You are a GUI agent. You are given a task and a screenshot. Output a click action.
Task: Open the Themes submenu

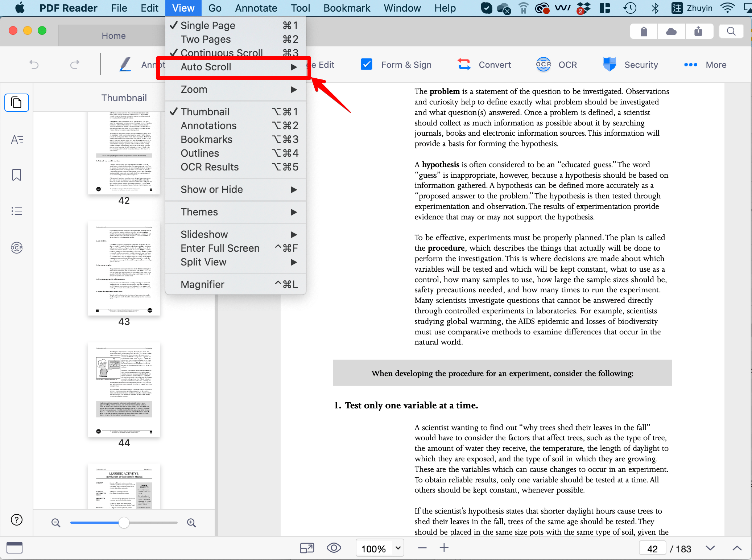click(x=199, y=212)
